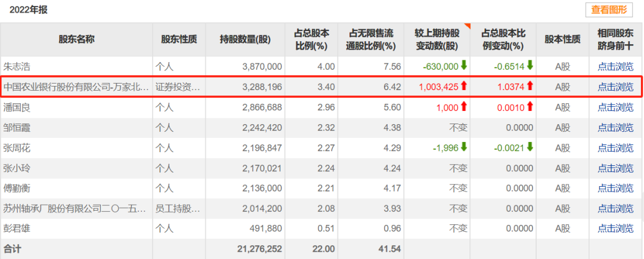This screenshot has height=259, width=644.
Task: Open 点击浏览 link in 彭君雄 row
Action: [615, 229]
